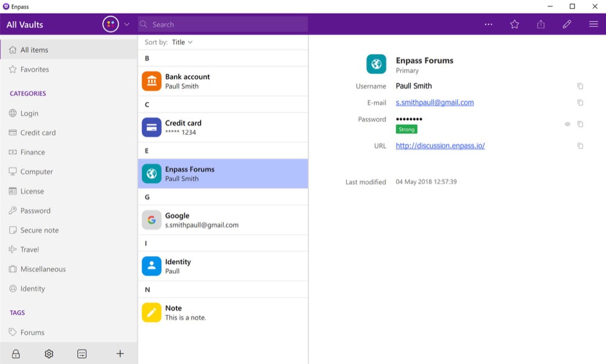Open the Credit card category

38,133
